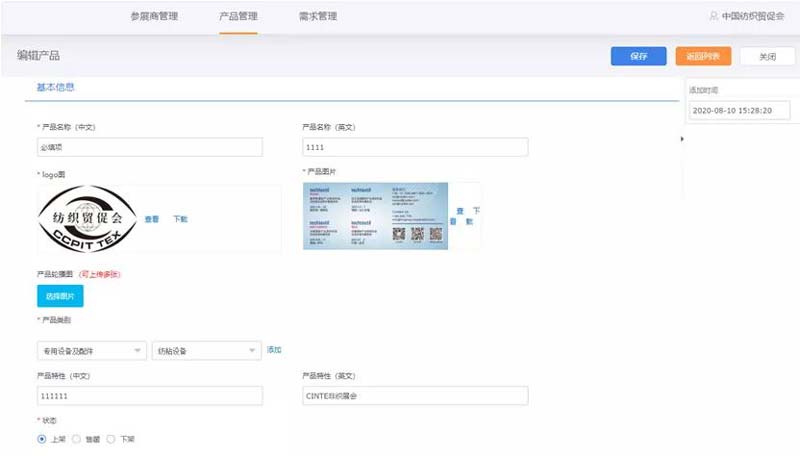Click the 添加 link next to category

coord(274,350)
